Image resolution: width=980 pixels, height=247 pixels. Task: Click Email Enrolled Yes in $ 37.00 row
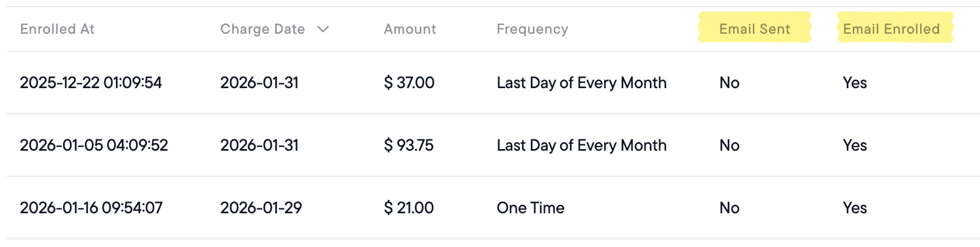point(854,83)
